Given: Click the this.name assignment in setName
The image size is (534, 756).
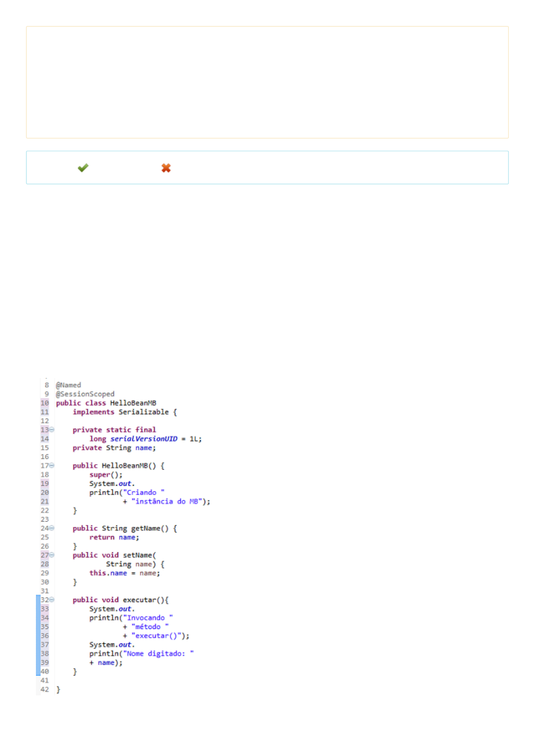Looking at the screenshot, I should click(x=108, y=573).
